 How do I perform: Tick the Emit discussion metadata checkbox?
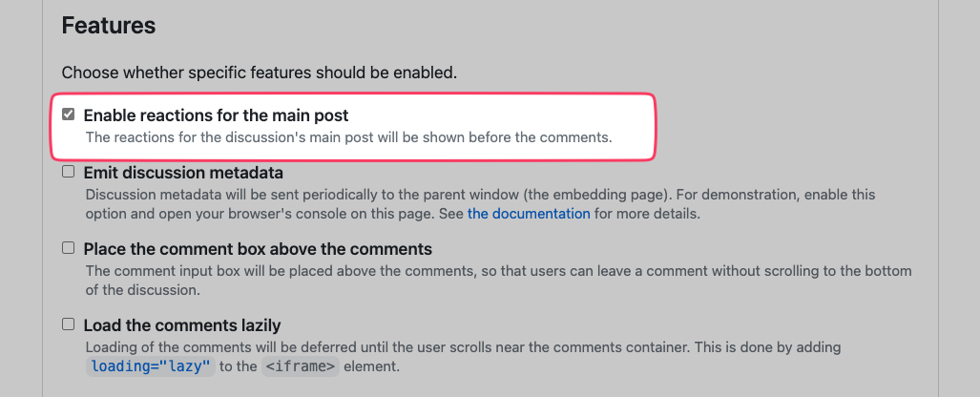68,172
